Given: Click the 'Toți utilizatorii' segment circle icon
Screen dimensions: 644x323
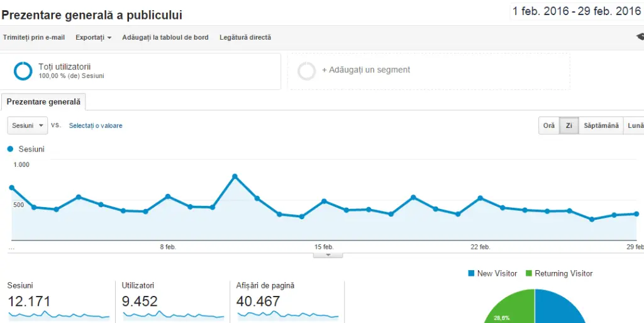Looking at the screenshot, I should coord(23,71).
